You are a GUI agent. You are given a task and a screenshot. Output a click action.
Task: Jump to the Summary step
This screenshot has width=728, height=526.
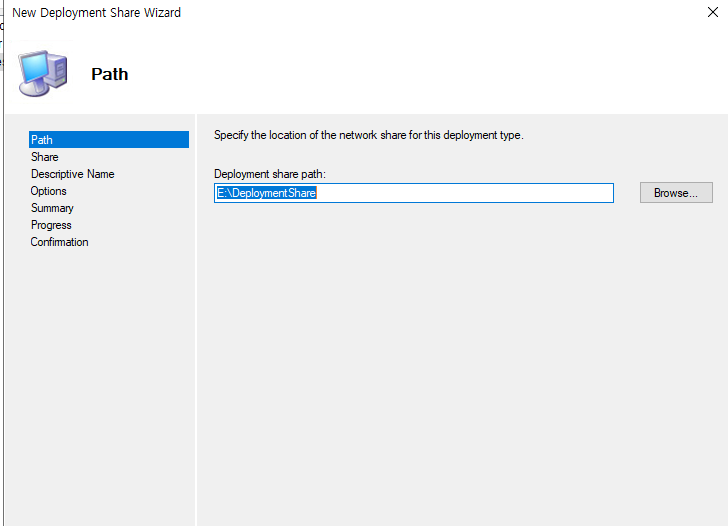pos(52,208)
